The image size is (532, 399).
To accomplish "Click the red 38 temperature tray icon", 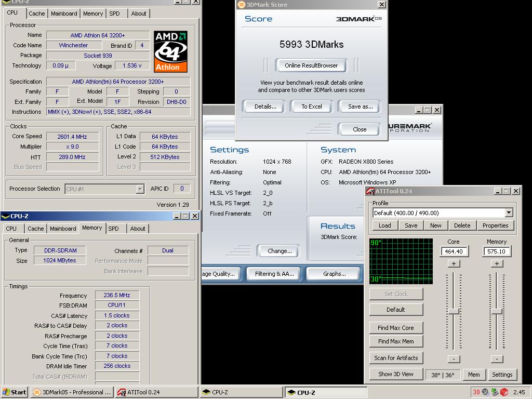I will [x=476, y=392].
